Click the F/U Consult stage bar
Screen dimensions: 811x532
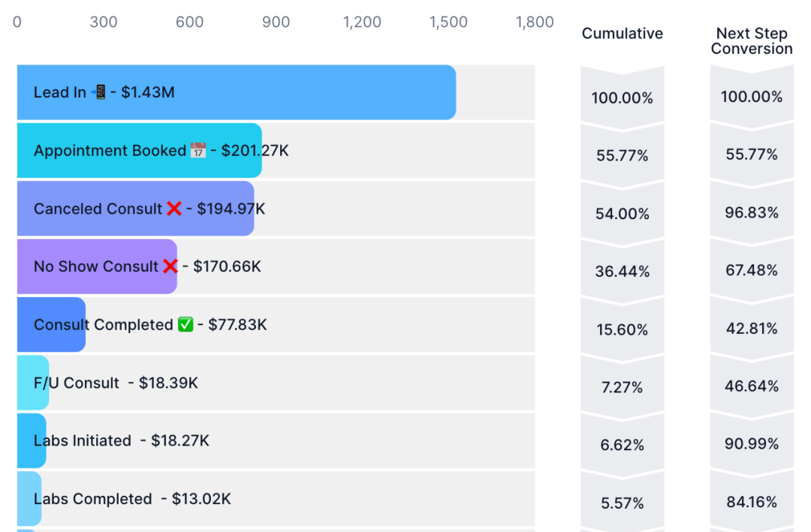(x=33, y=383)
